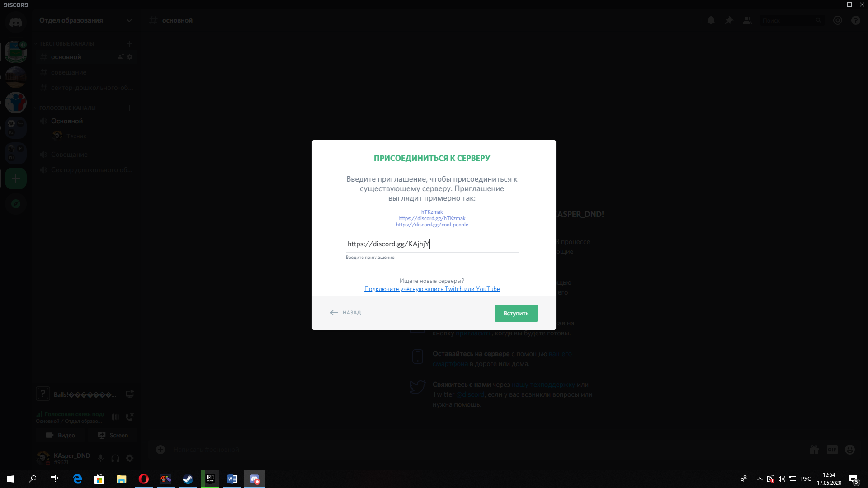Join the Сектор дошкольного об voice channel
Screen dimensions: 868x488
(x=85, y=170)
